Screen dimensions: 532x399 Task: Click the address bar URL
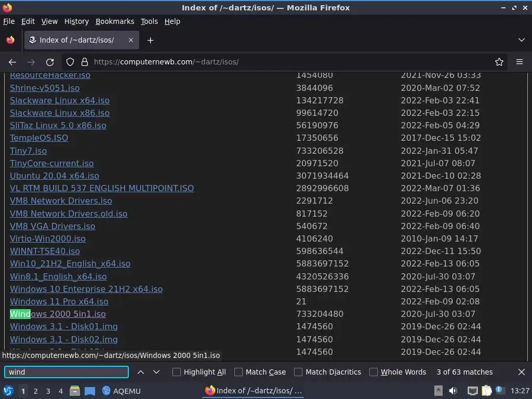pos(166,62)
